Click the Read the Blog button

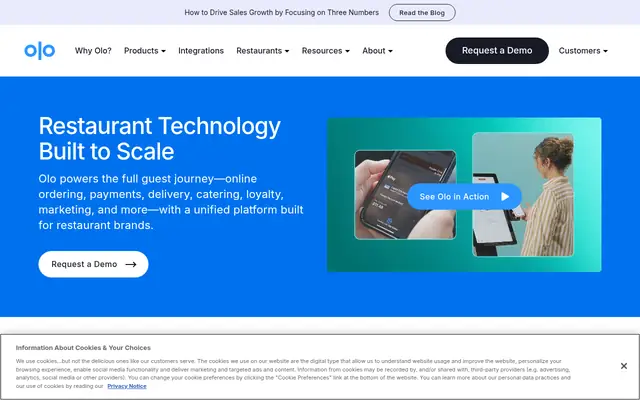(x=422, y=13)
